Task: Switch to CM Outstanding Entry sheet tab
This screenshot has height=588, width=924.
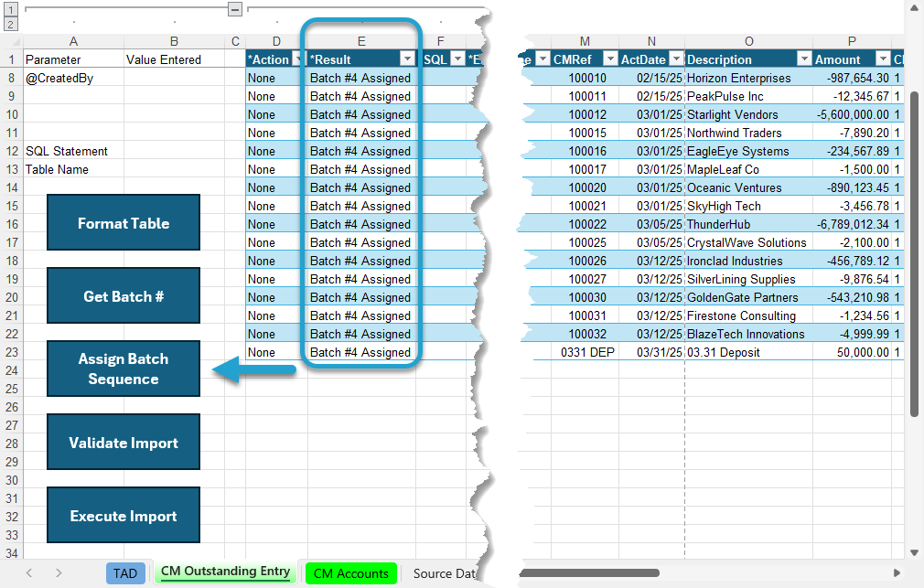Action: pyautogui.click(x=225, y=572)
